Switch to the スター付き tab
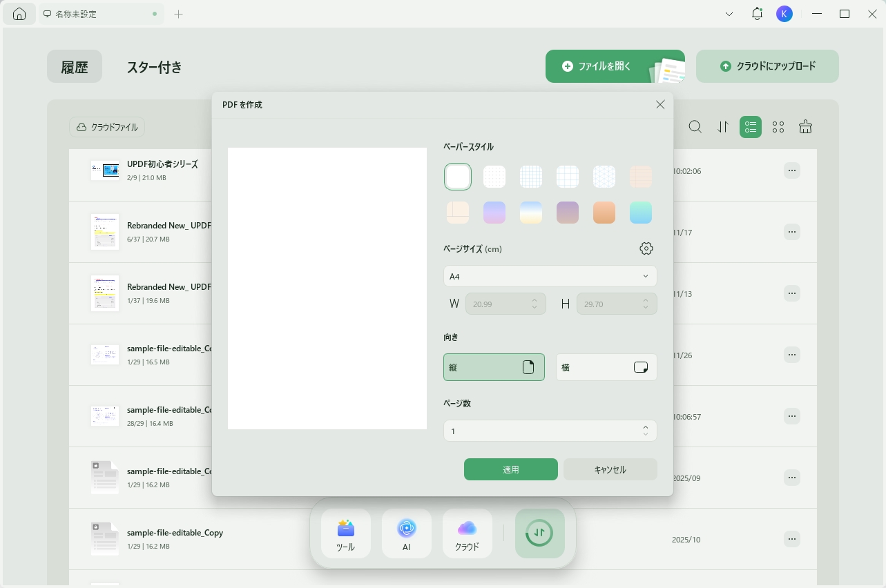The height and width of the screenshot is (588, 886). tap(155, 66)
